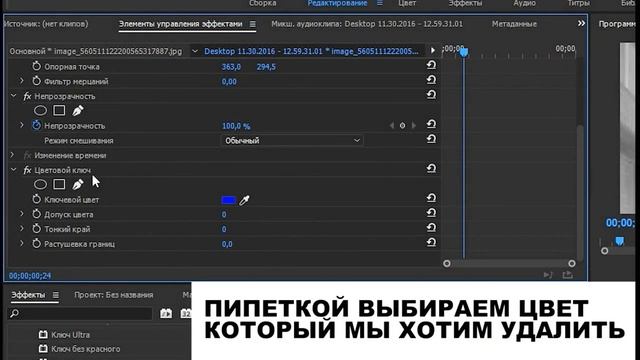This screenshot has width=640, height=360.
Task: Collapse Непрозрачность effect group
Action: [13, 96]
